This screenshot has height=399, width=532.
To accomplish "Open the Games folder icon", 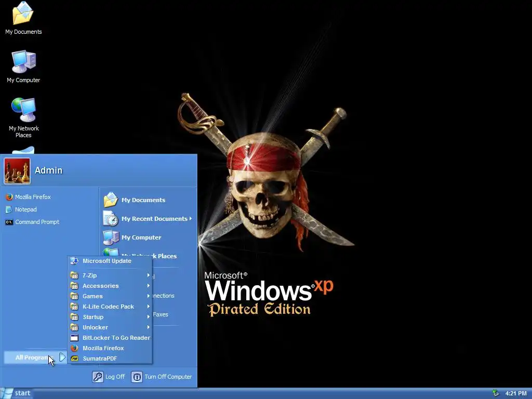I will pyautogui.click(x=74, y=296).
